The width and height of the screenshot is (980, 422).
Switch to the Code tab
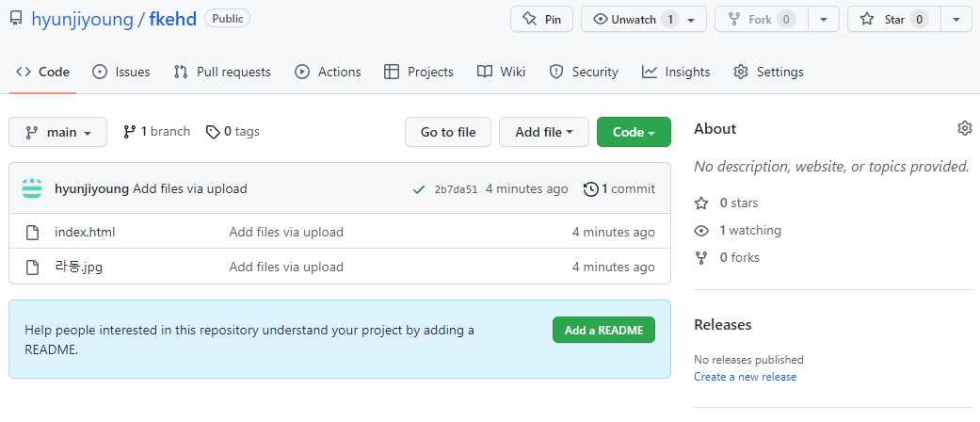click(42, 72)
